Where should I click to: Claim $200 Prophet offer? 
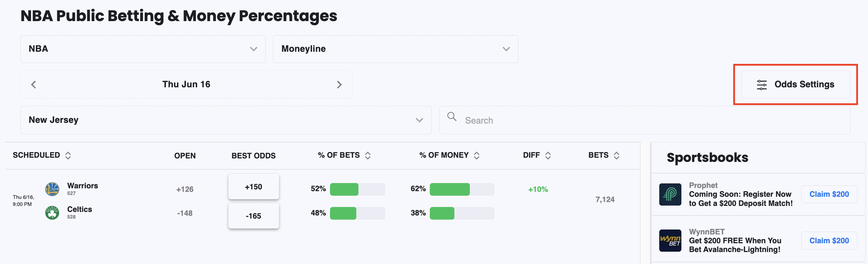(829, 194)
